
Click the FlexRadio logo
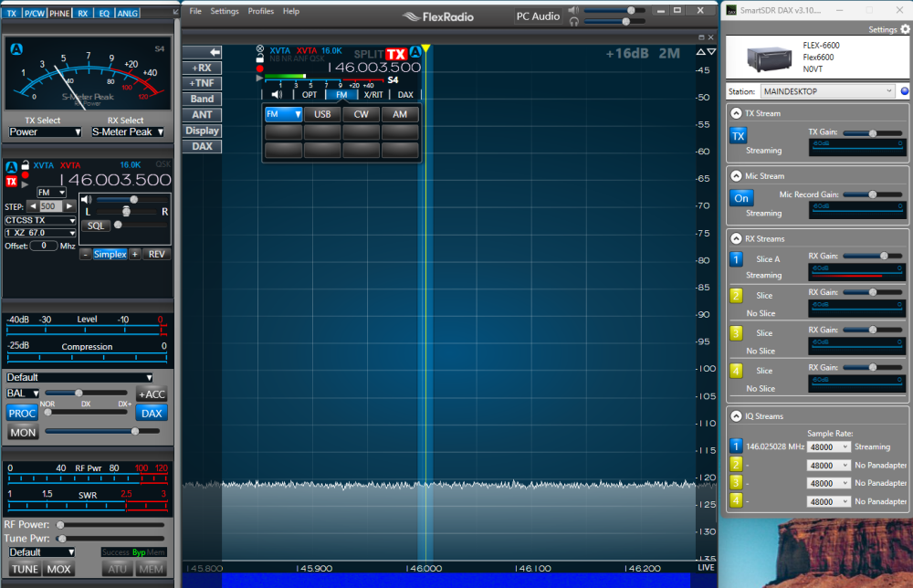coord(438,16)
